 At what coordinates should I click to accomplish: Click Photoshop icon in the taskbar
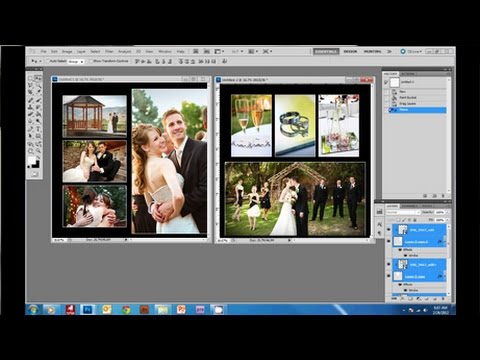[88, 310]
